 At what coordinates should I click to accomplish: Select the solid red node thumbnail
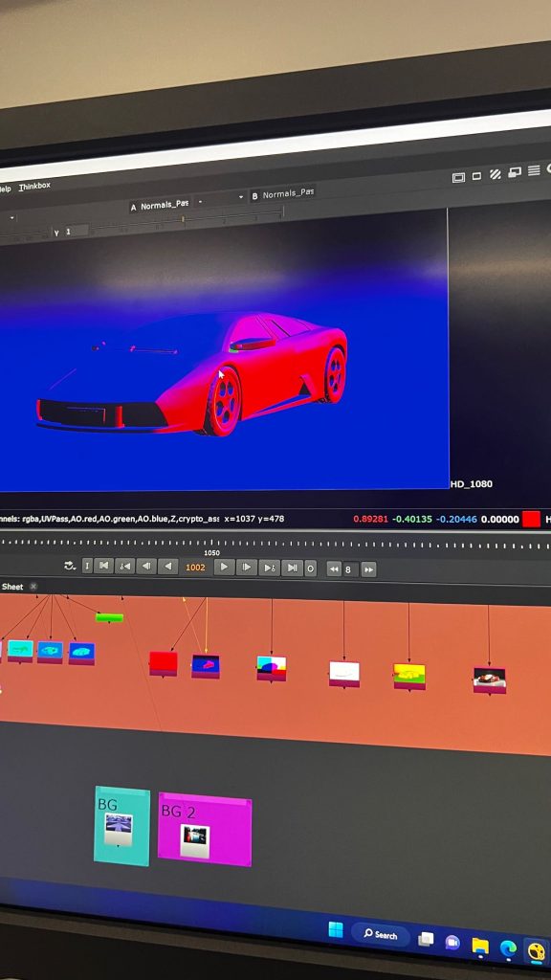point(163,662)
